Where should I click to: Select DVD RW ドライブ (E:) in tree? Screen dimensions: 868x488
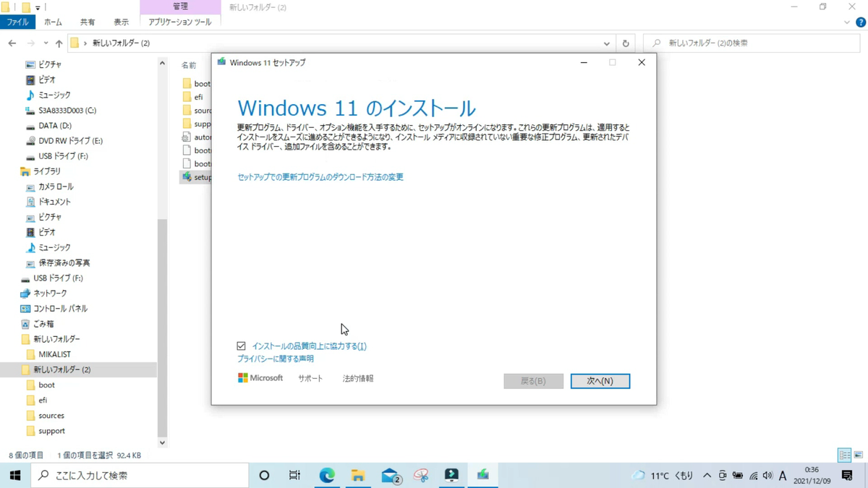(x=70, y=141)
